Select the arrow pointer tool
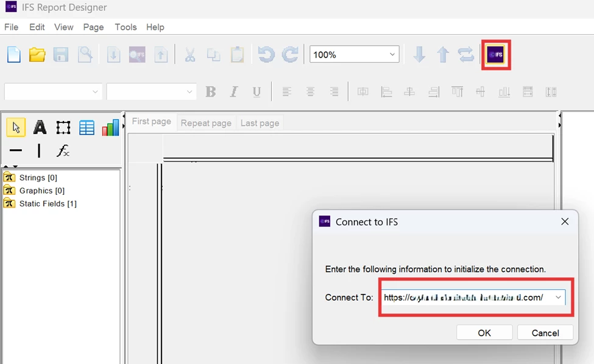This screenshot has width=594, height=364. (16, 127)
